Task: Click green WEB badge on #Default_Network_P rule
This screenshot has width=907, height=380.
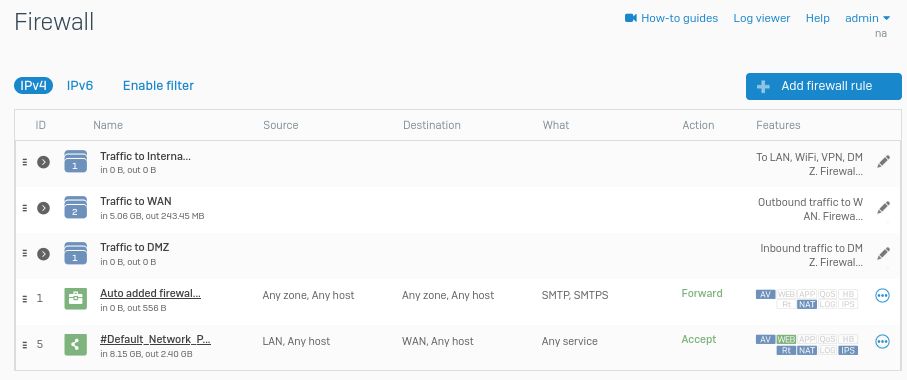Action: [786, 340]
